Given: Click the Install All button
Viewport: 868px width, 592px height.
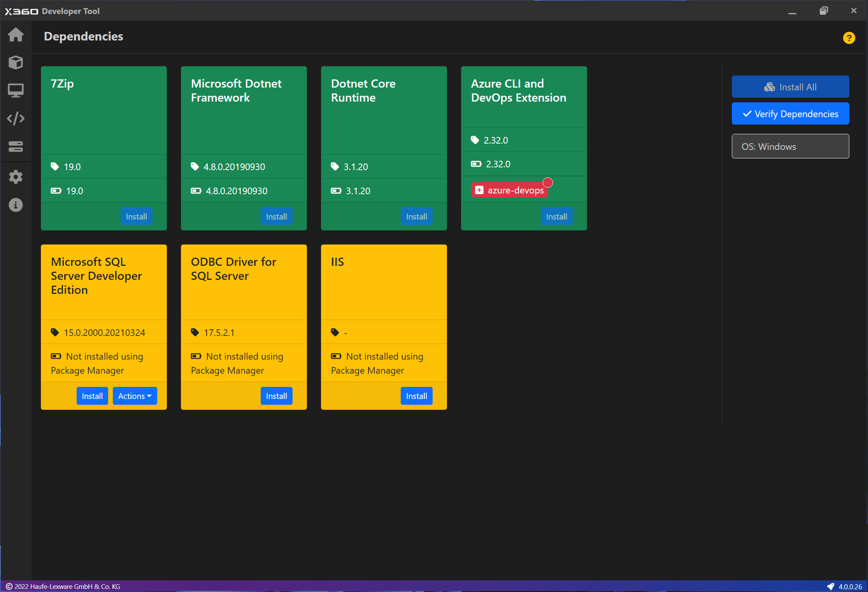Looking at the screenshot, I should point(790,87).
